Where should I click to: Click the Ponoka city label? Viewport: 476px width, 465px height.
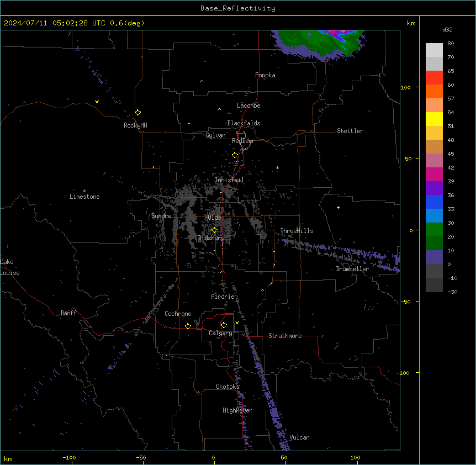point(265,75)
